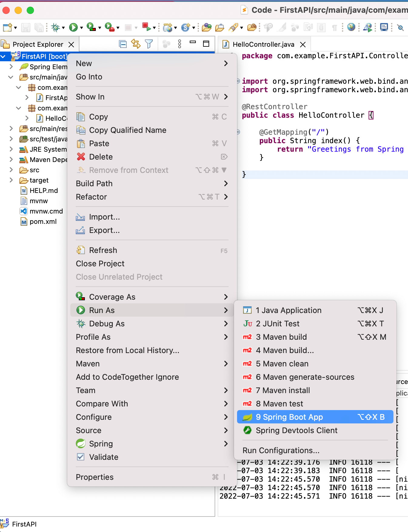The image size is (408, 532).
Task: Click the Open Type toolbar icon
Action: click(x=207, y=28)
